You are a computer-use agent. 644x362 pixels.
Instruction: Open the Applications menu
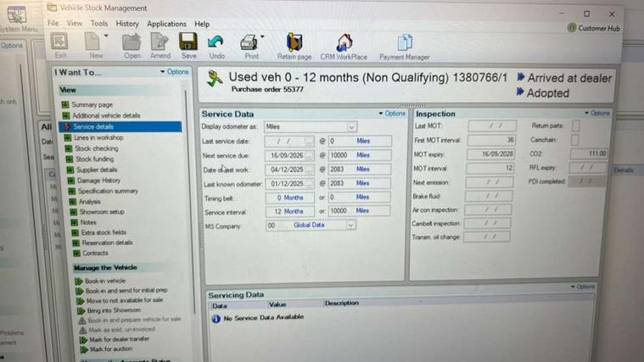click(x=166, y=24)
